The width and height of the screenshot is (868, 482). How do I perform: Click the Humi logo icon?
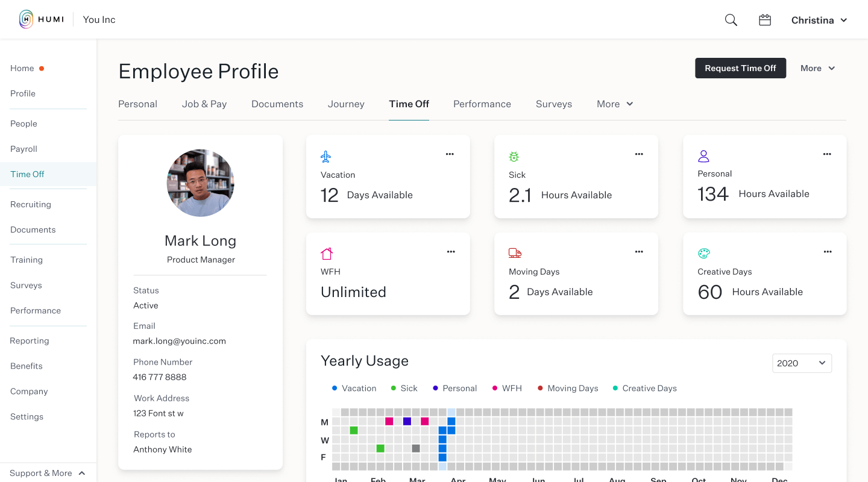(x=25, y=19)
